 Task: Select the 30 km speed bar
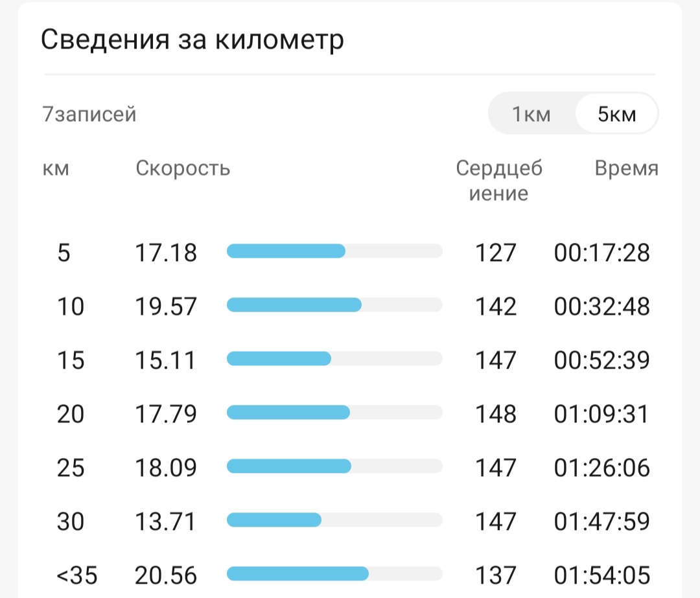click(x=335, y=520)
